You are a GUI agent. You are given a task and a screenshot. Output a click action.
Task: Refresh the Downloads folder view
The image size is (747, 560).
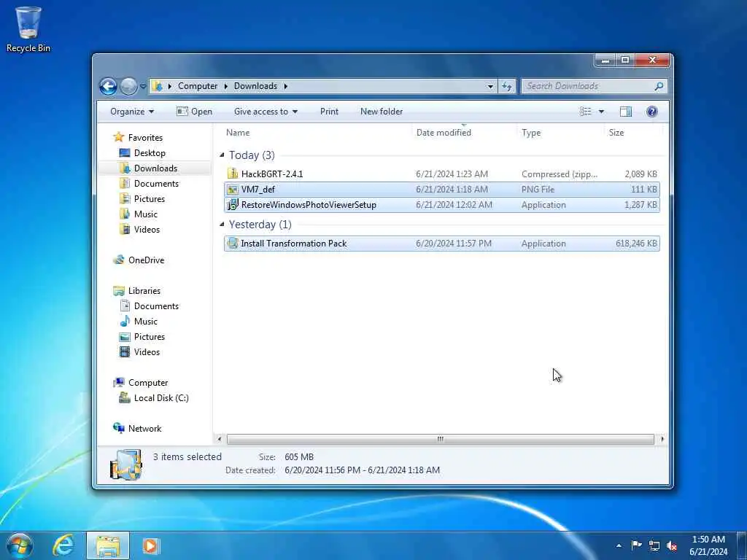click(x=507, y=86)
